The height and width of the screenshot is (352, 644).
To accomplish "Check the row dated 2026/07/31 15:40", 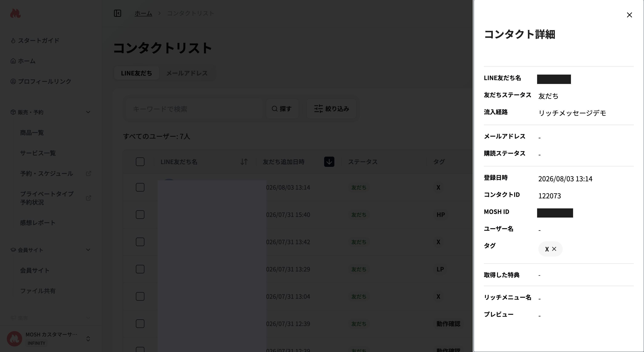I will point(140,215).
